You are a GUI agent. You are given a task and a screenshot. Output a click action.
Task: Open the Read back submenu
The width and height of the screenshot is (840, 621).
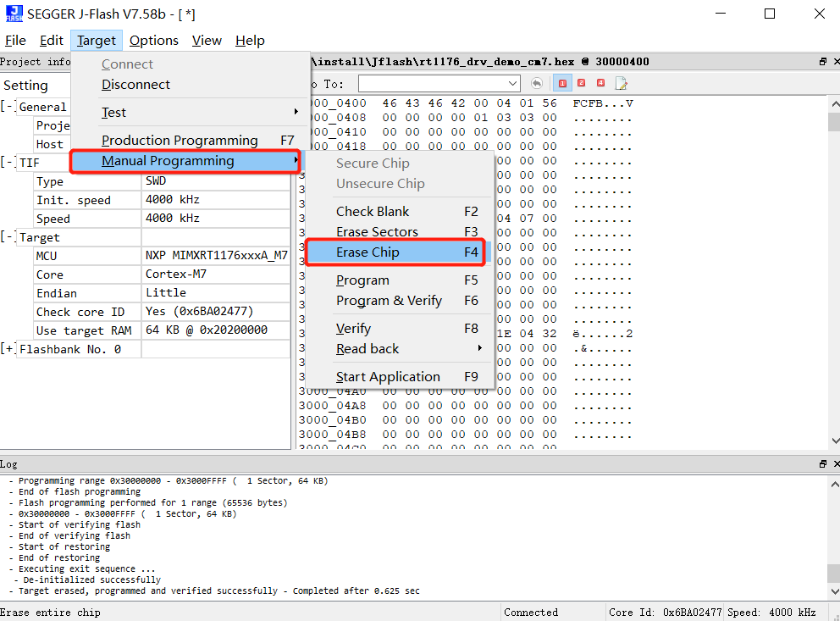[367, 349]
